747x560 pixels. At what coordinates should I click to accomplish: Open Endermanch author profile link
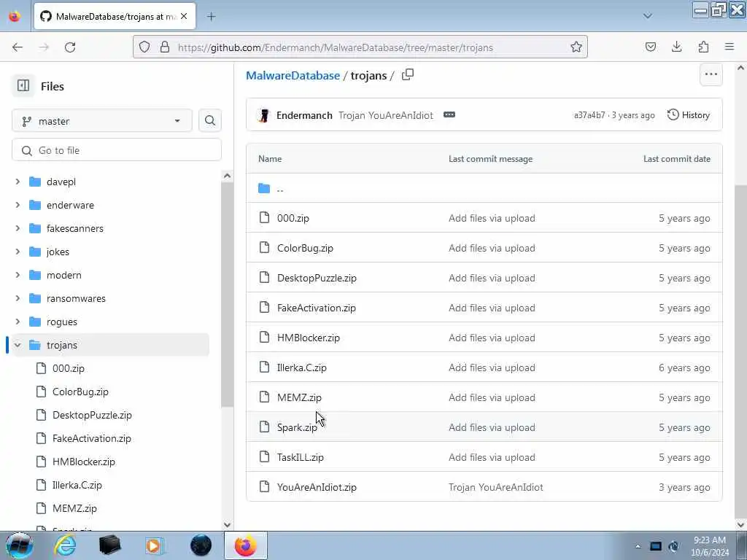pos(304,115)
